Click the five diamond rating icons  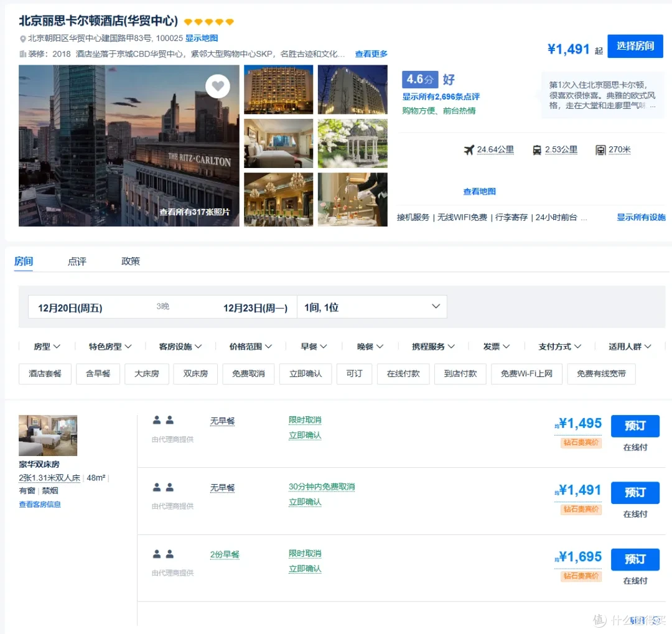point(208,21)
